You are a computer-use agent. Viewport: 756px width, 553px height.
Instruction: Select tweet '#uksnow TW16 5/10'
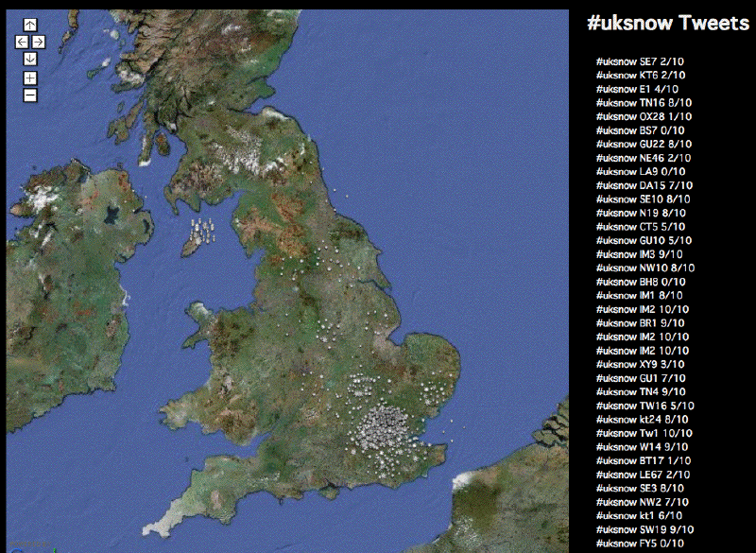pos(645,406)
